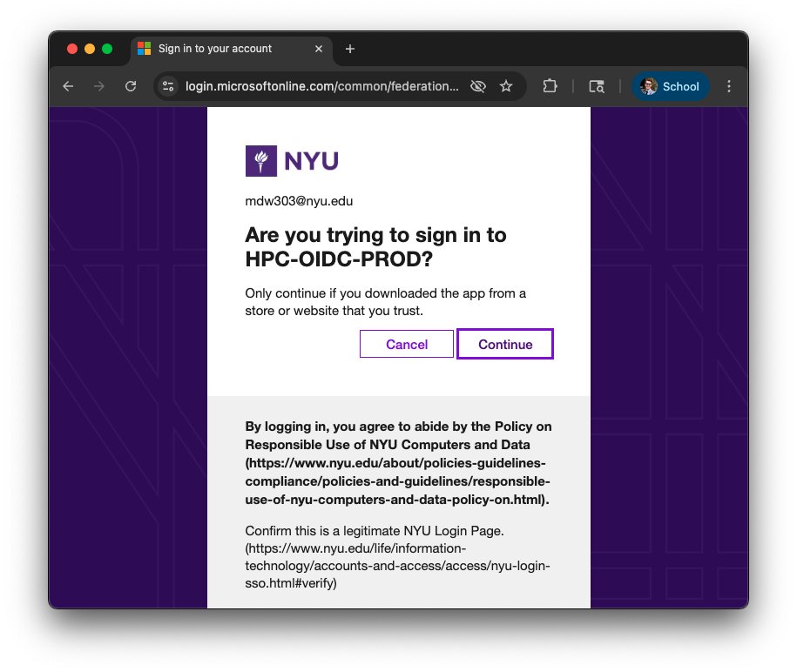Maximize the window with green button
Image resolution: width=797 pixels, height=672 pixels.
107,49
